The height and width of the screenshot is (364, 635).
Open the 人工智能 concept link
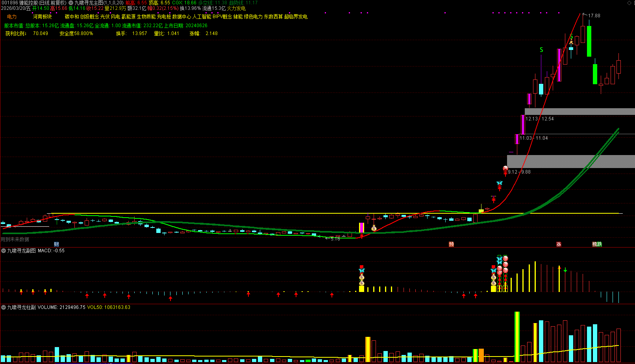tap(202, 17)
